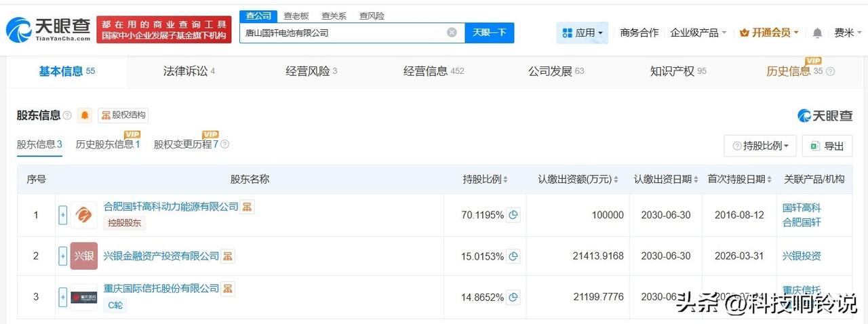The height and width of the screenshot is (324, 868).
Task: Open user 费米 account dropdown
Action: pos(848,33)
